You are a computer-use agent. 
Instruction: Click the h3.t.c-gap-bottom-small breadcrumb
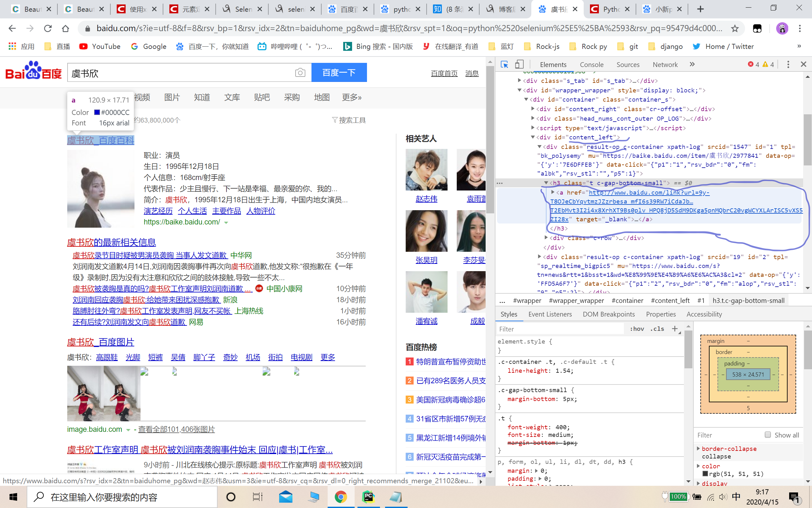click(x=748, y=300)
